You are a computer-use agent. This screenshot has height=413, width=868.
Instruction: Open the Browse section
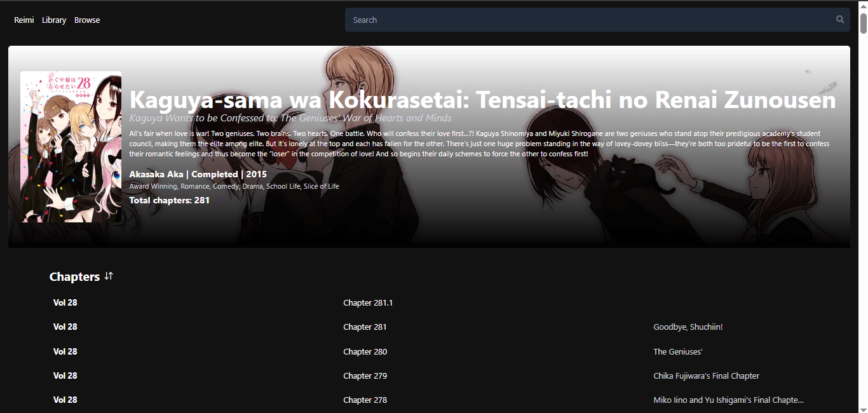[86, 20]
